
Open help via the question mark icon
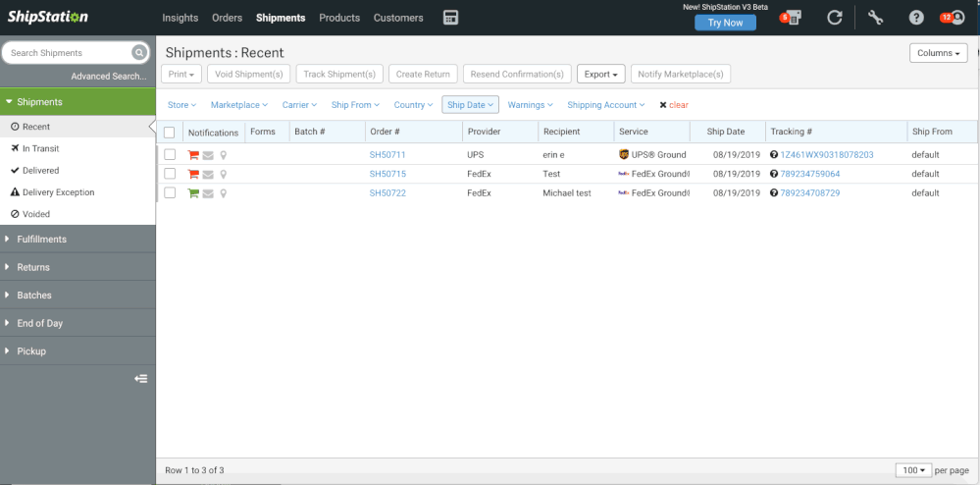pyautogui.click(x=916, y=18)
